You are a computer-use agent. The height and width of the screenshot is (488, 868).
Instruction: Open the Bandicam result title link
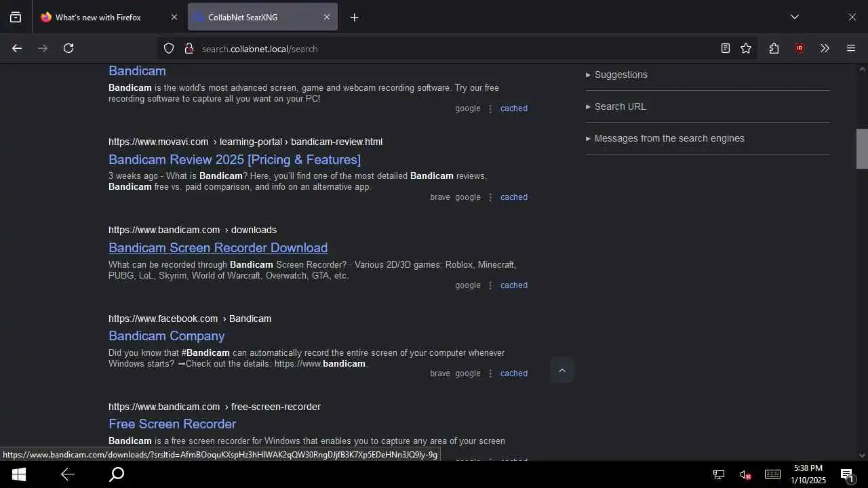(x=137, y=70)
